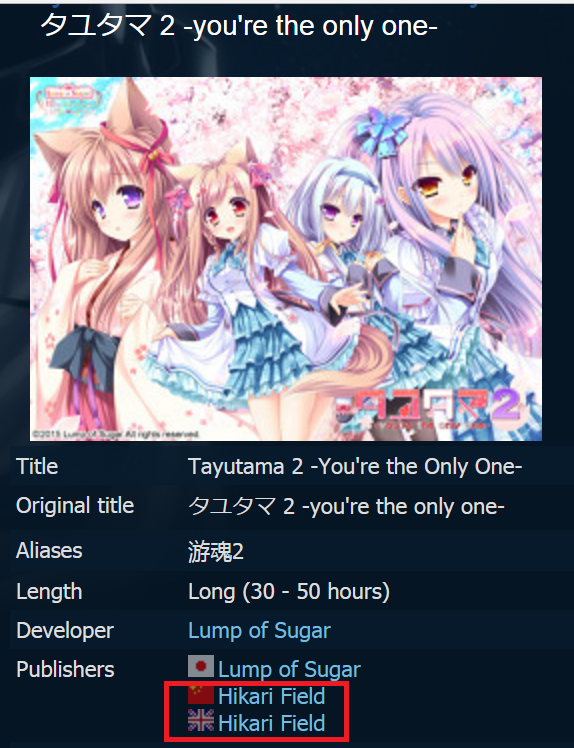Click the 游魂2 alias text
Viewport: 574px width, 748px height.
pyautogui.click(x=216, y=551)
